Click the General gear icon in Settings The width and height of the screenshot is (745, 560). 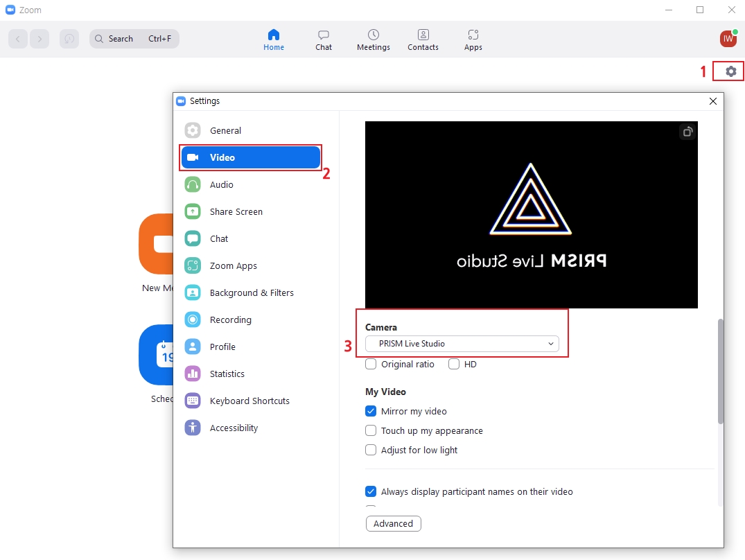[193, 130]
